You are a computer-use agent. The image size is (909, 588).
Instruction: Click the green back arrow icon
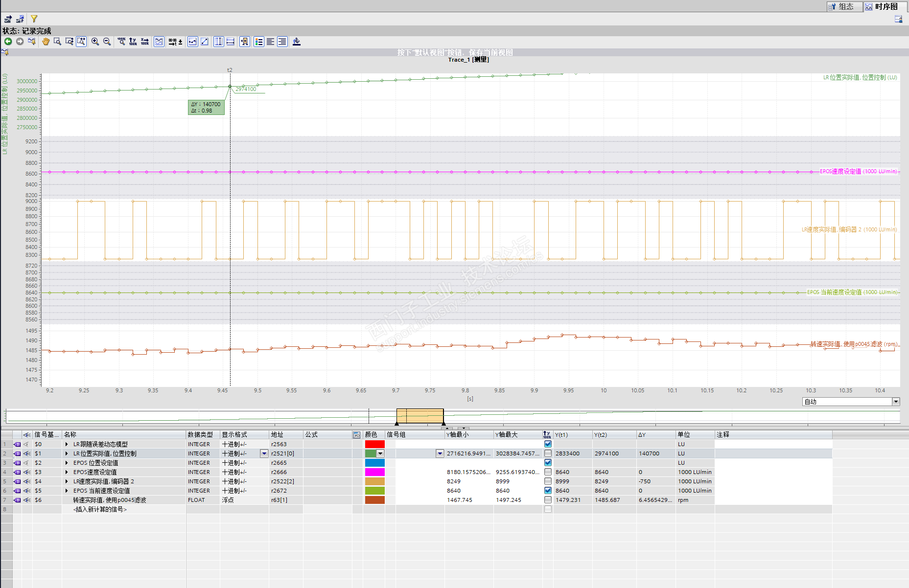8,42
